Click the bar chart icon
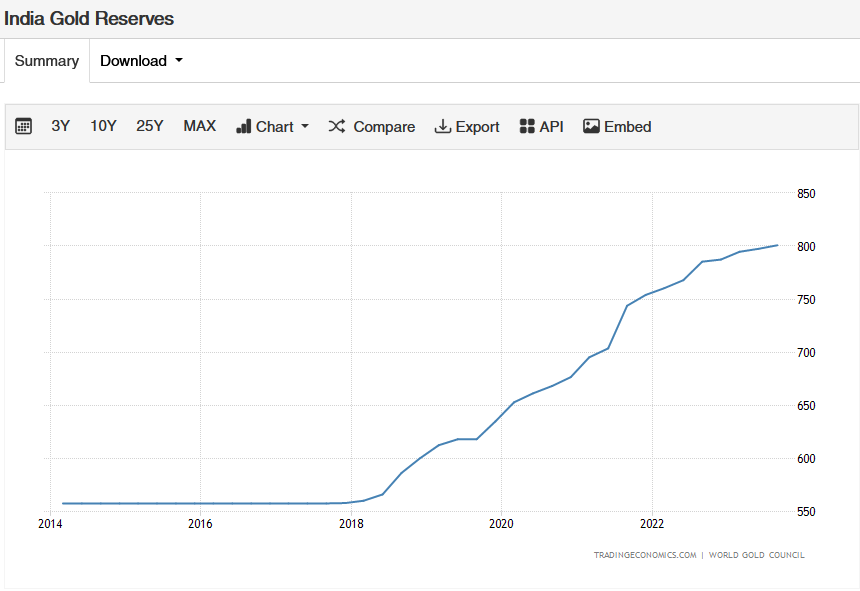The width and height of the screenshot is (860, 591). coord(243,127)
